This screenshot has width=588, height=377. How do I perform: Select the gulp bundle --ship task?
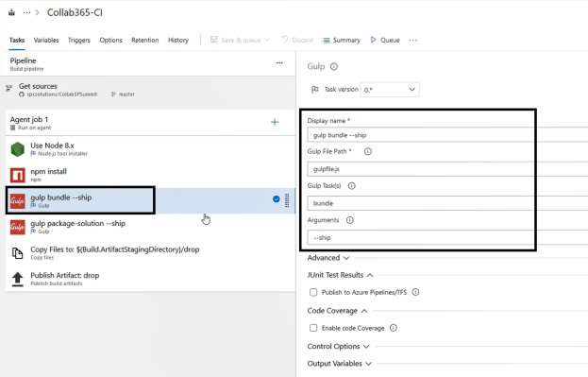(x=150, y=201)
